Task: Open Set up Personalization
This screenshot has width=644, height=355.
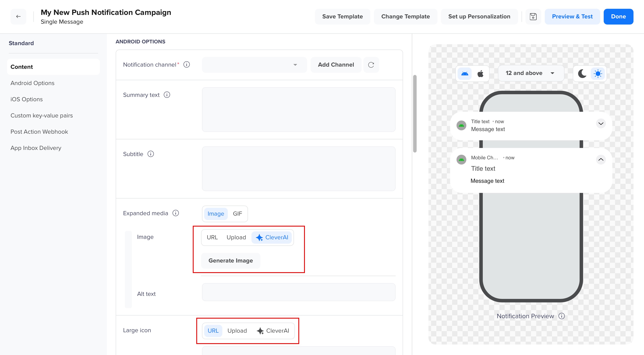Action: 479,16
